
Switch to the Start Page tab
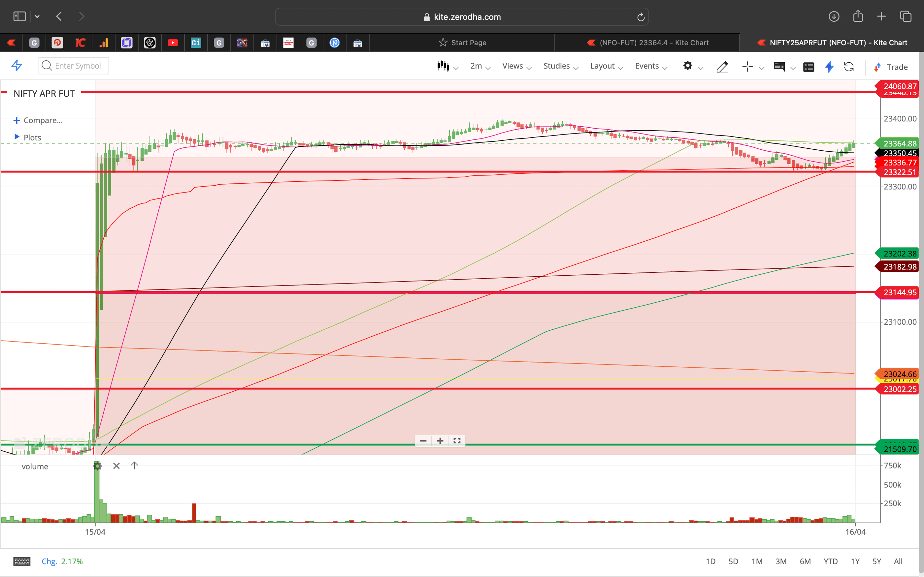[468, 42]
